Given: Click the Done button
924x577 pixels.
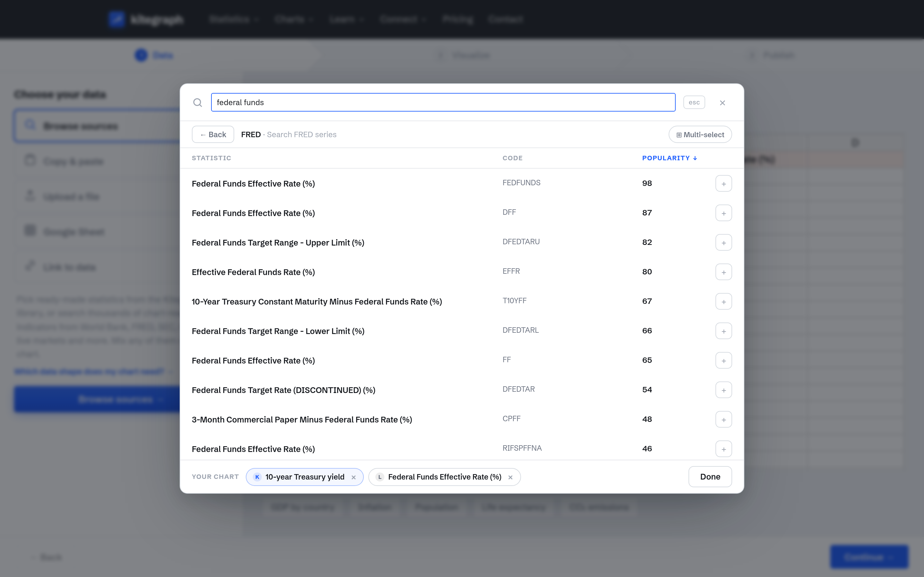Looking at the screenshot, I should pos(710,477).
